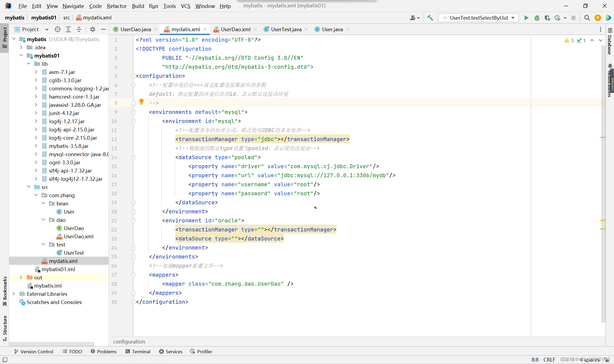The height and width of the screenshot is (364, 614).
Task: Open Search Everywhere magnifier icon
Action: pyautogui.click(x=587, y=18)
